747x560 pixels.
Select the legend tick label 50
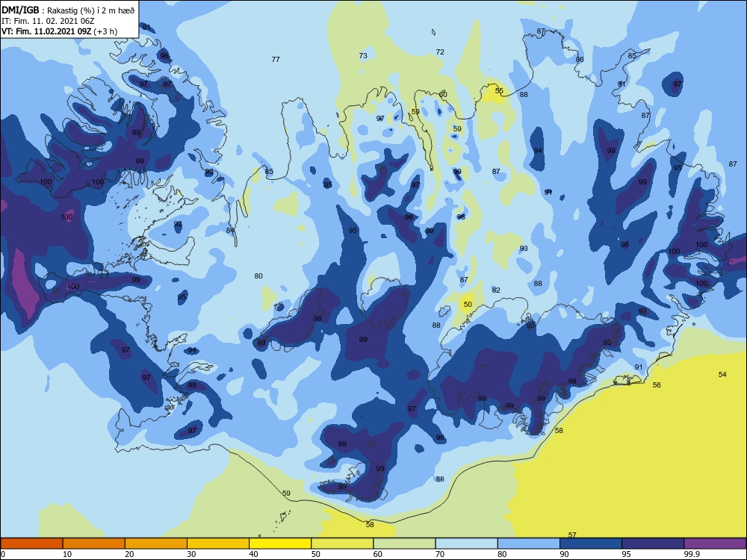coord(315,554)
